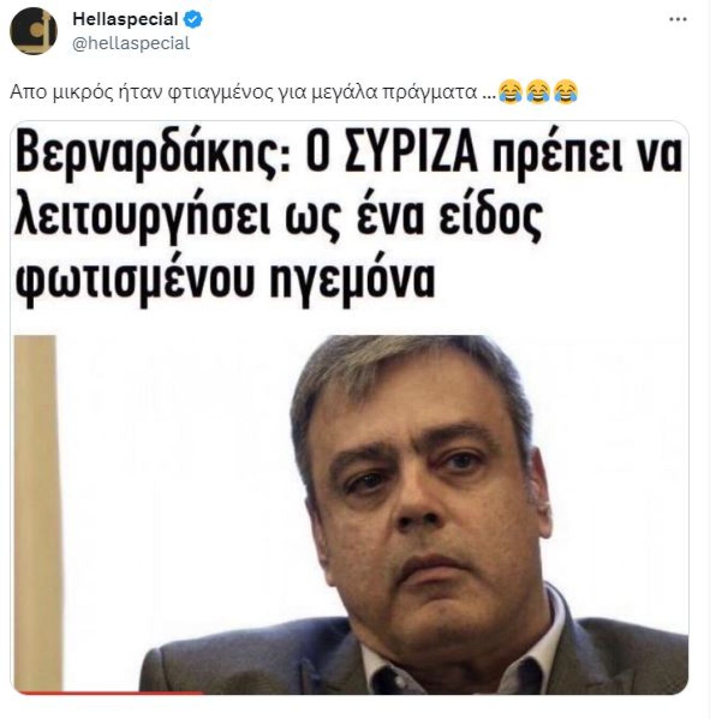This screenshot has height=719, width=728.
Task: Click the red bar under the photo
Action: click(x=107, y=693)
